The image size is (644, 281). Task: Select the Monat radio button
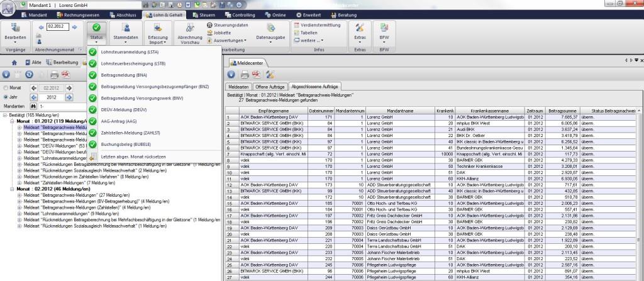(6, 89)
